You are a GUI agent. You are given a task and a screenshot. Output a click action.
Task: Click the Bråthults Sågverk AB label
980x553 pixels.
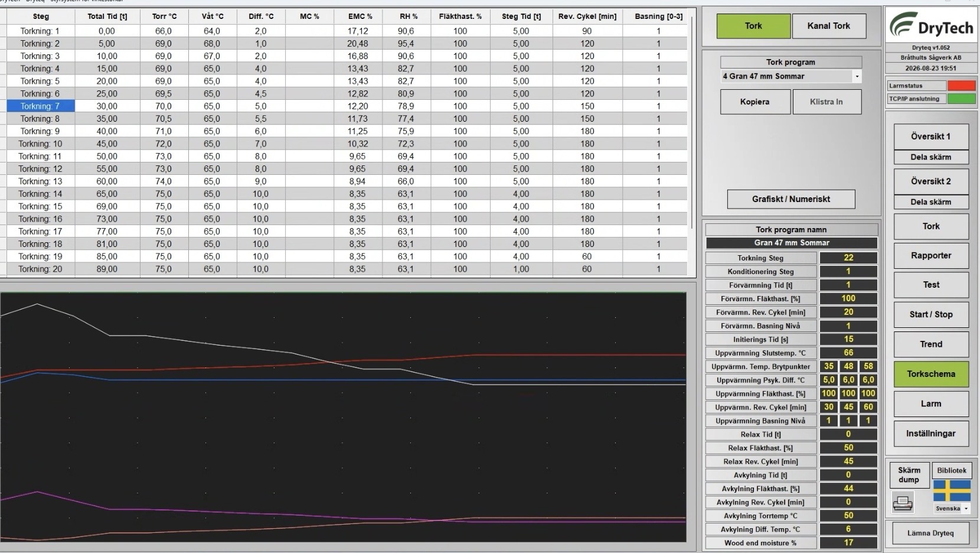click(x=930, y=58)
